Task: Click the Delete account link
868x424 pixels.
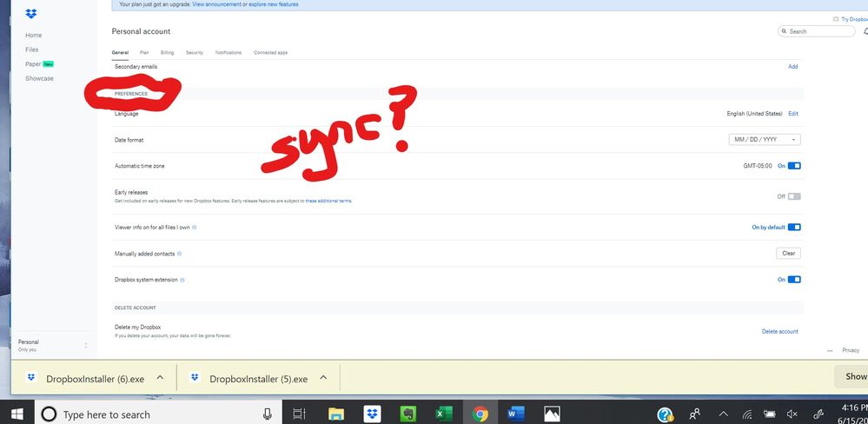Action: tap(779, 331)
